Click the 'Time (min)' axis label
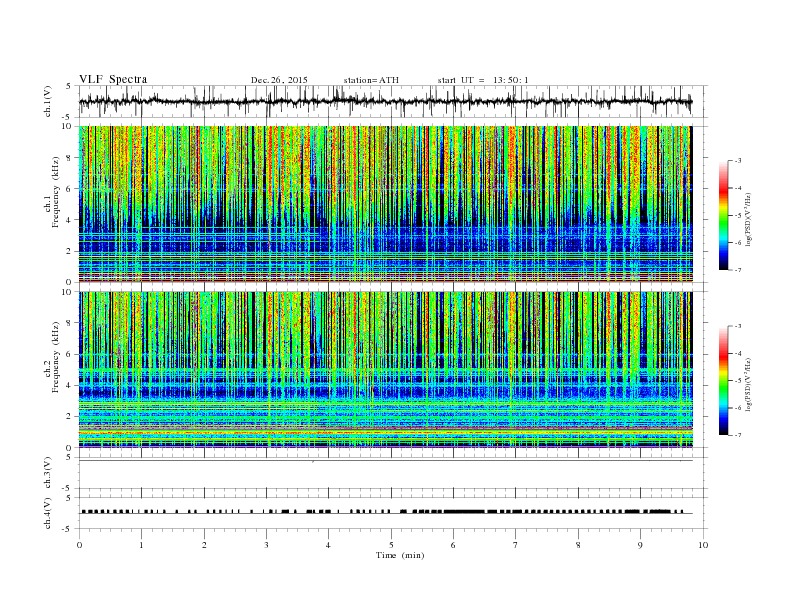The height and width of the screenshot is (612, 792). (400, 555)
